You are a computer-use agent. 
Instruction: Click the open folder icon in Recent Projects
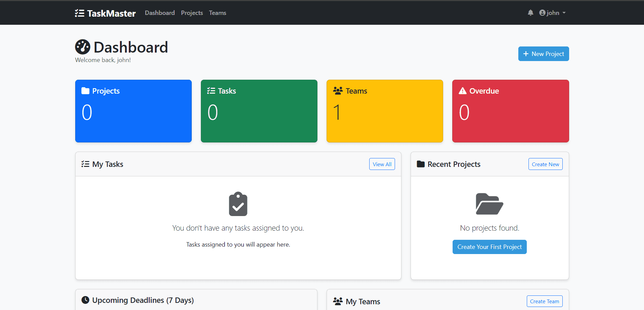click(x=489, y=204)
